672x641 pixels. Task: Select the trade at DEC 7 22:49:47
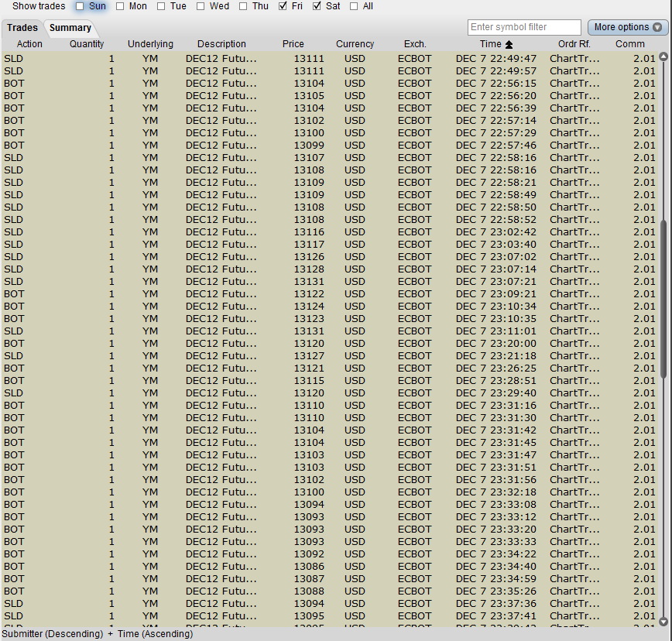330,59
